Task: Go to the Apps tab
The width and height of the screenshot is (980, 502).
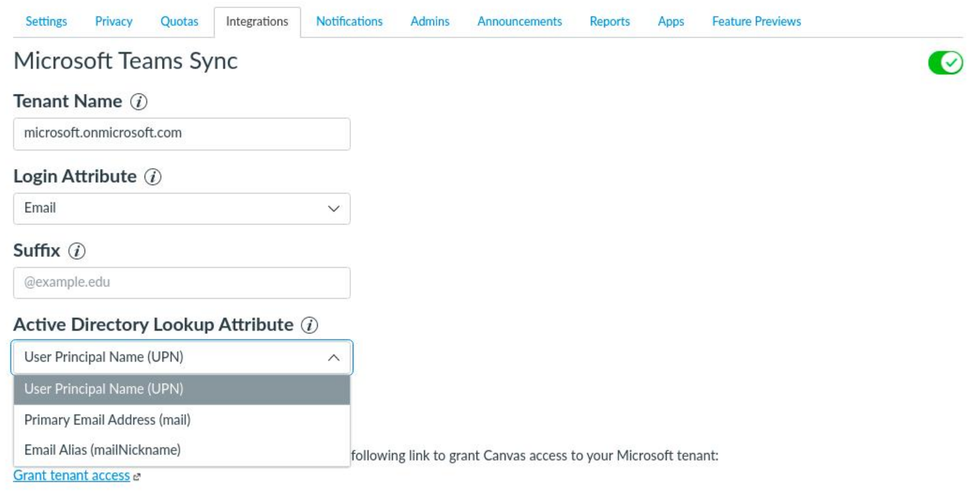Action: pyautogui.click(x=671, y=21)
